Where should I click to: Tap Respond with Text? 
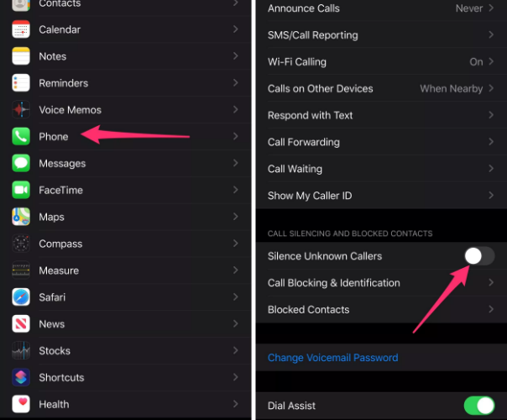pyautogui.click(x=381, y=115)
